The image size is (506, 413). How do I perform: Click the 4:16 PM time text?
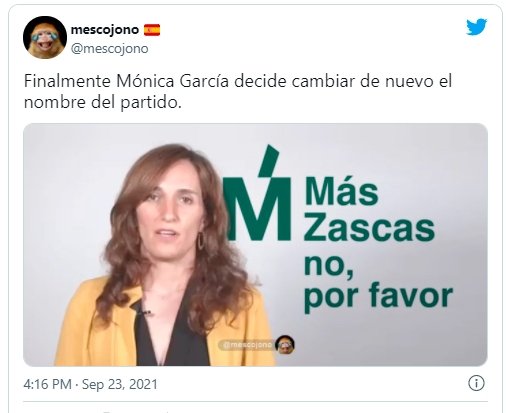pos(47,384)
